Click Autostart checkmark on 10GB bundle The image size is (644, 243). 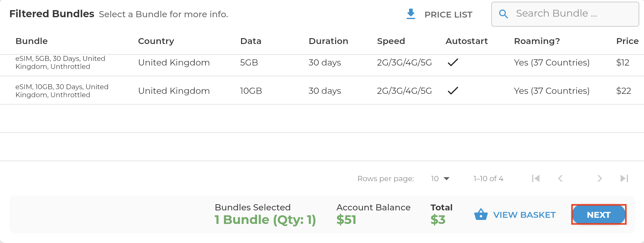(x=453, y=91)
